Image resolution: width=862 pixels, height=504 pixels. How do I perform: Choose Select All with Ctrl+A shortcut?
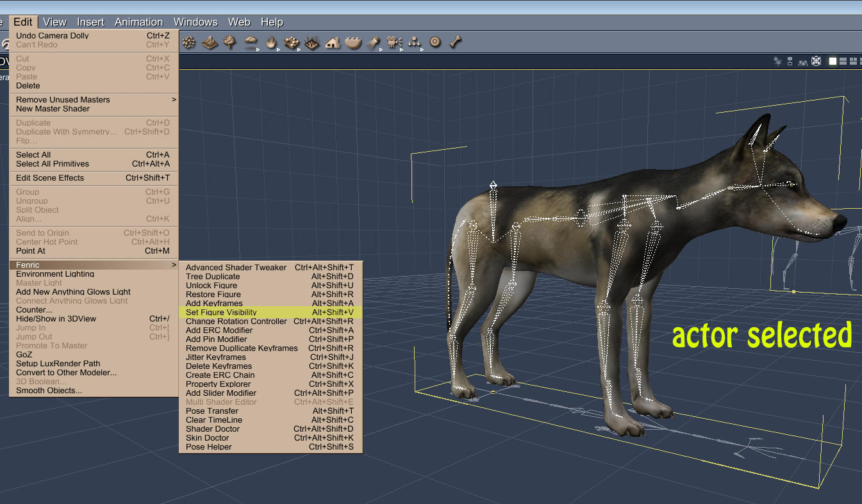tap(94, 155)
